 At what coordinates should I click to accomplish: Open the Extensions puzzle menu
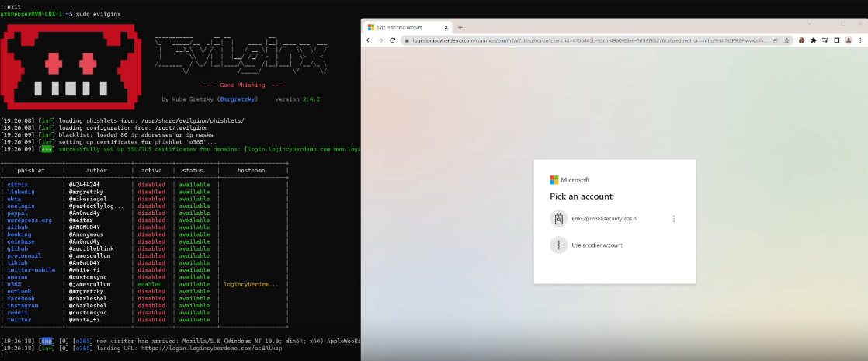813,40
